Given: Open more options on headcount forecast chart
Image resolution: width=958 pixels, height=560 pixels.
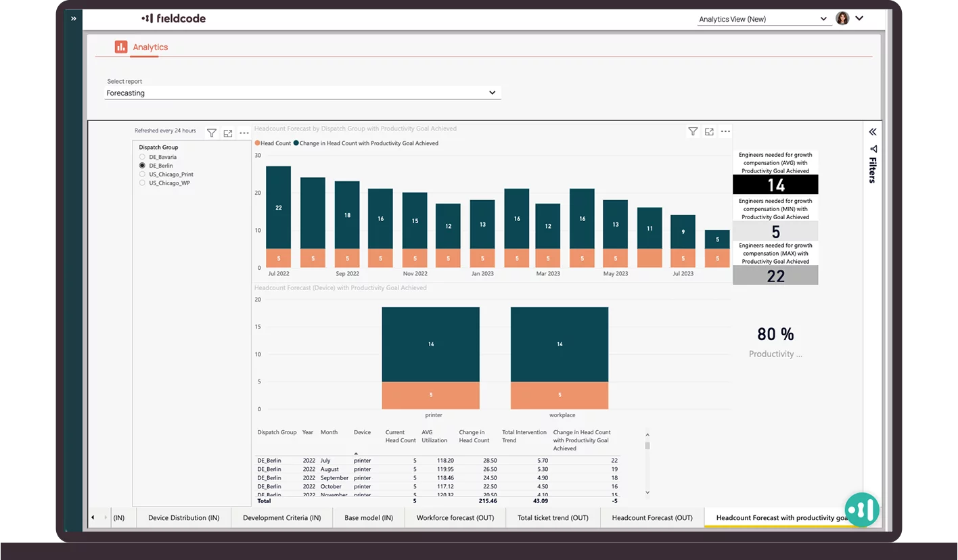Looking at the screenshot, I should pyautogui.click(x=725, y=132).
